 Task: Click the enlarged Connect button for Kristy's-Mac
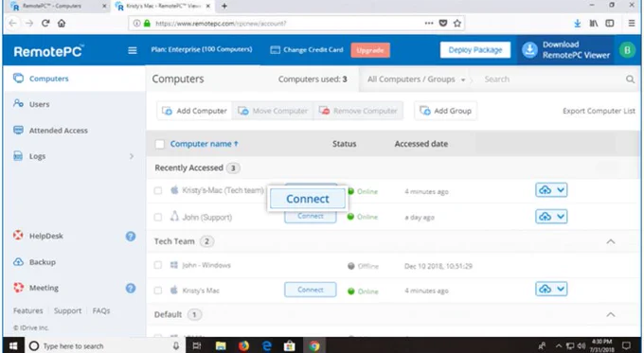(x=308, y=199)
